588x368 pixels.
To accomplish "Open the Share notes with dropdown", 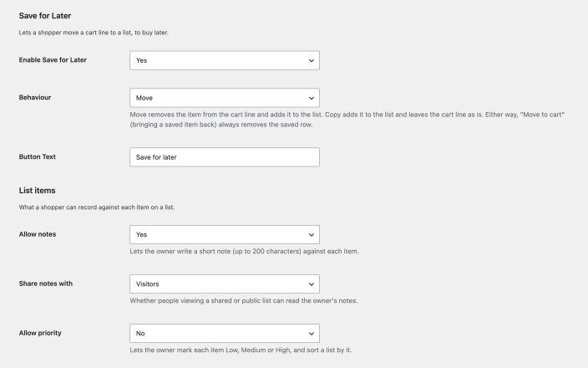I will point(225,284).
